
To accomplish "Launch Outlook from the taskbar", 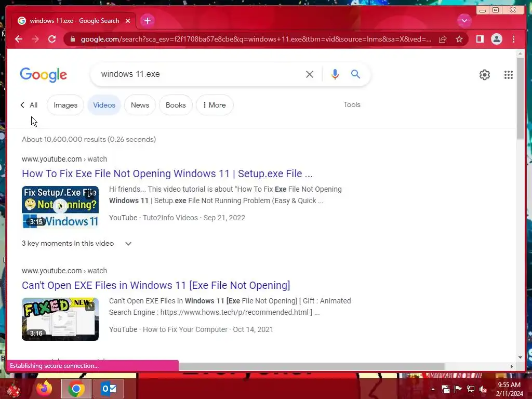I will click(109, 389).
